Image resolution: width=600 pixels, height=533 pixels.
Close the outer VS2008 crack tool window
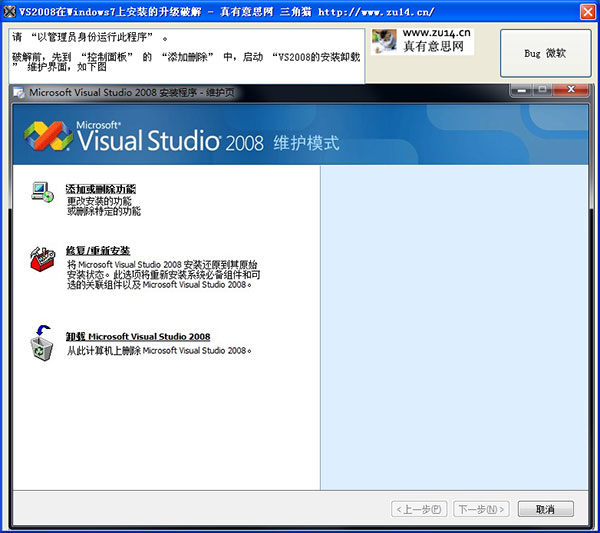click(x=588, y=11)
